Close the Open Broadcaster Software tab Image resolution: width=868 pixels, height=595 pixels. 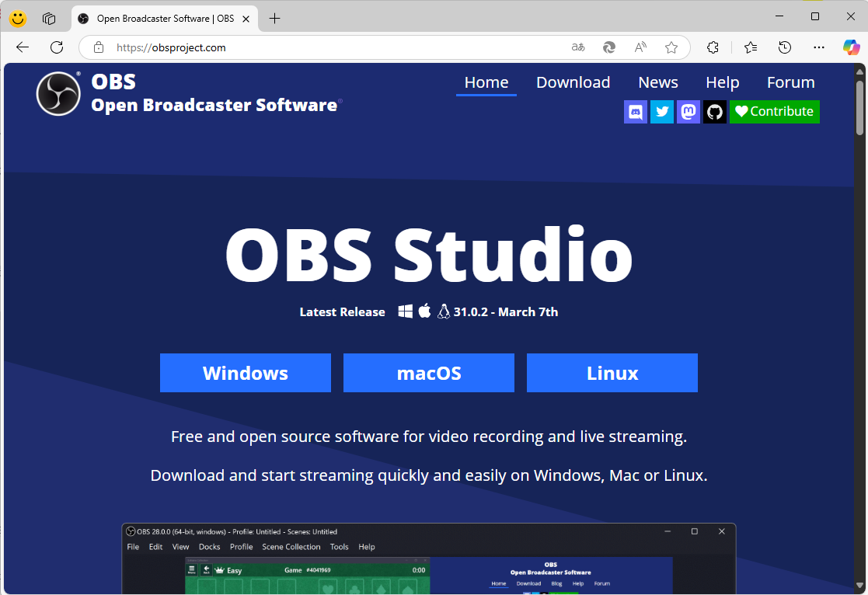246,19
